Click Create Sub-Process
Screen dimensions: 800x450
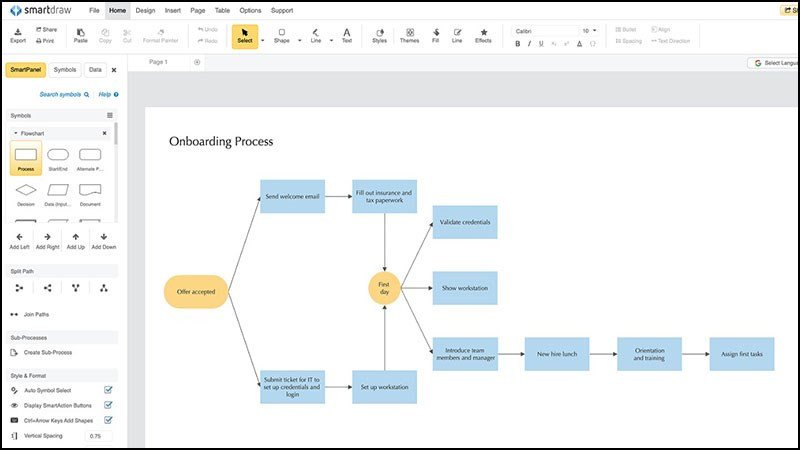(x=41, y=353)
